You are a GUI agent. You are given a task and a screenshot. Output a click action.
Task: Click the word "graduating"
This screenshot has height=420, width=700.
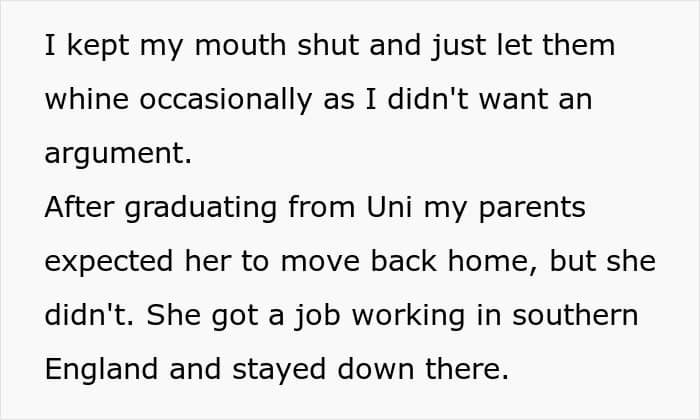click(200, 208)
